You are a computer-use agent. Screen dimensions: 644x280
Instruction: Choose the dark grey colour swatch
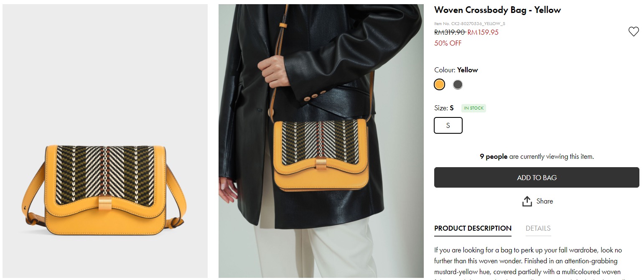click(x=458, y=84)
